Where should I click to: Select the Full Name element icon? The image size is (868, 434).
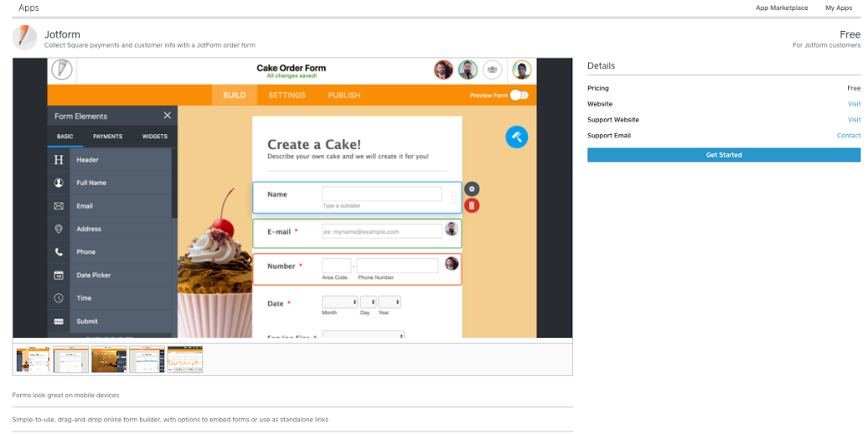pyautogui.click(x=59, y=183)
